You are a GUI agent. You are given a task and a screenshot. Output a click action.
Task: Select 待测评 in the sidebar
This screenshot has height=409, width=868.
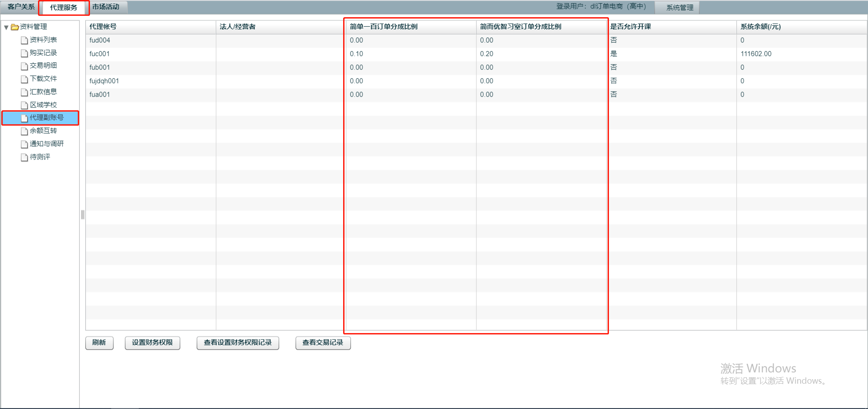click(x=40, y=157)
